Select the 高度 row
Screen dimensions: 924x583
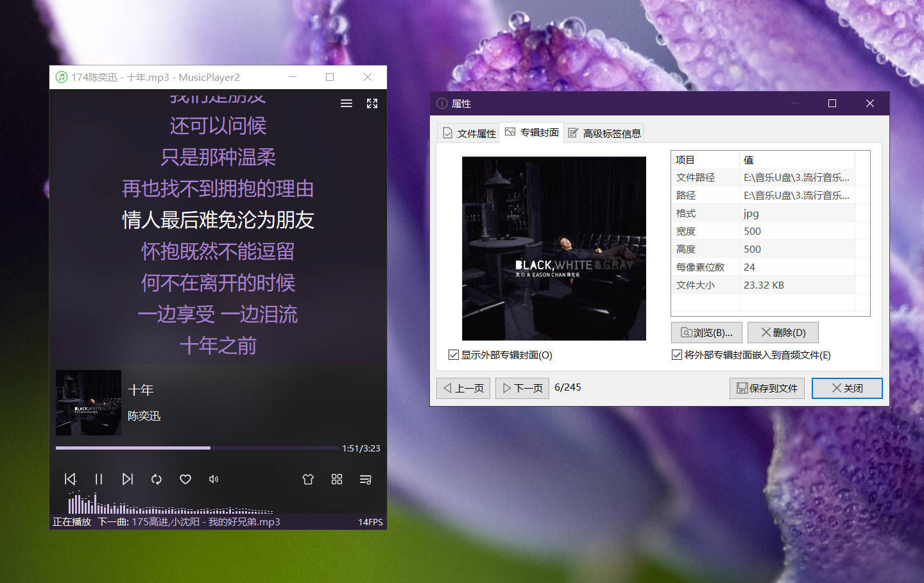(x=764, y=249)
